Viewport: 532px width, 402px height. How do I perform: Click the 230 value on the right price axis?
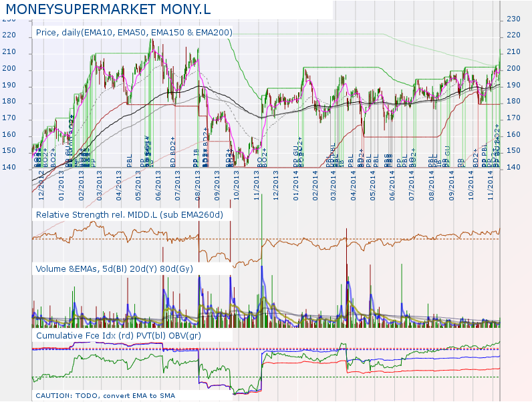pyautogui.click(x=514, y=19)
